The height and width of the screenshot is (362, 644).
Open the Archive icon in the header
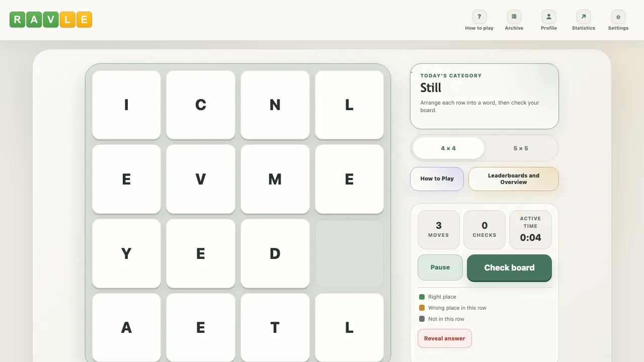(x=514, y=17)
